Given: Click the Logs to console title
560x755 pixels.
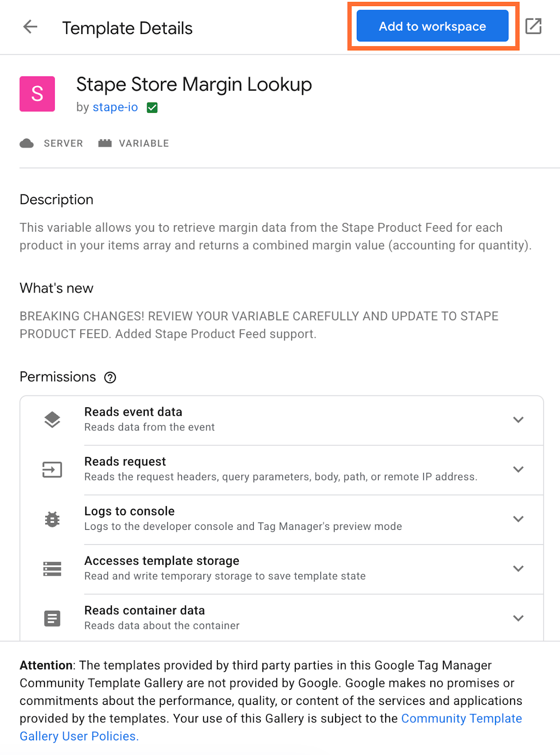Looking at the screenshot, I should (129, 511).
